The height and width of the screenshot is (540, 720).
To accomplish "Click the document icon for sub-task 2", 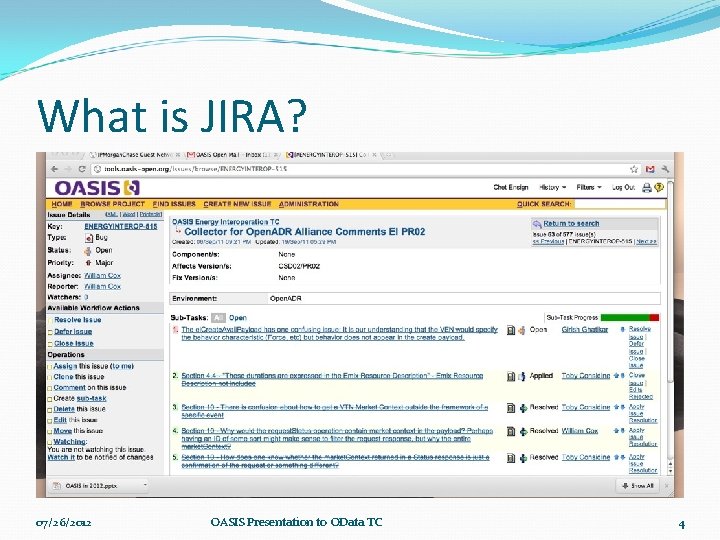I will 511,377.
